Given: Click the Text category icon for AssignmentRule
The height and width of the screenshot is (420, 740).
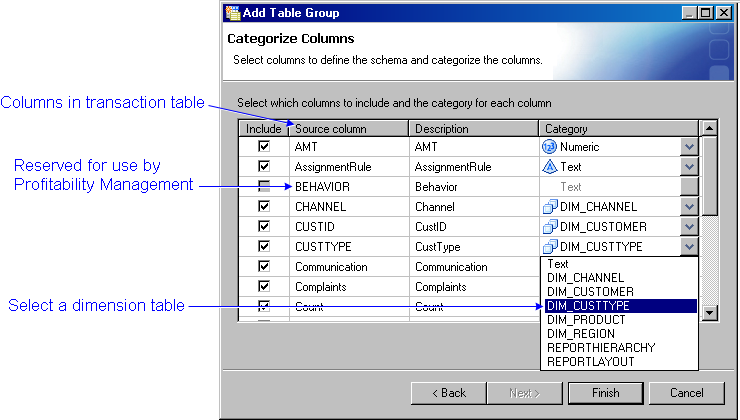Looking at the screenshot, I should [x=549, y=167].
